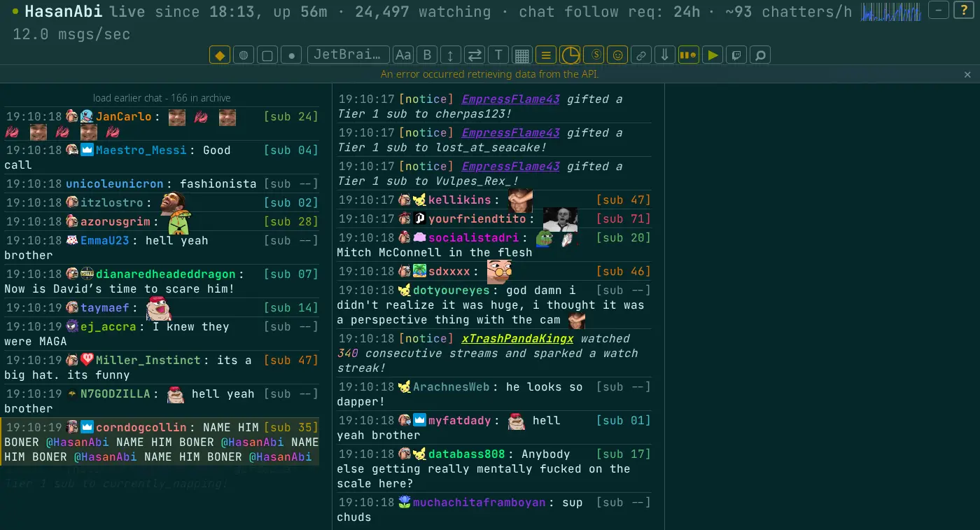The height and width of the screenshot is (530, 980).
Task: Click the grid pattern toolbar icon
Action: click(521, 55)
